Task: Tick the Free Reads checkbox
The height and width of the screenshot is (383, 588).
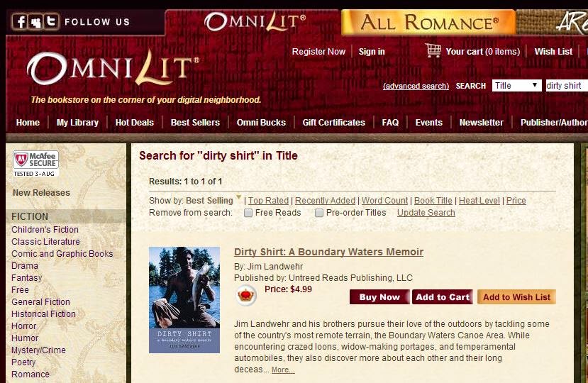Action: tap(248, 213)
